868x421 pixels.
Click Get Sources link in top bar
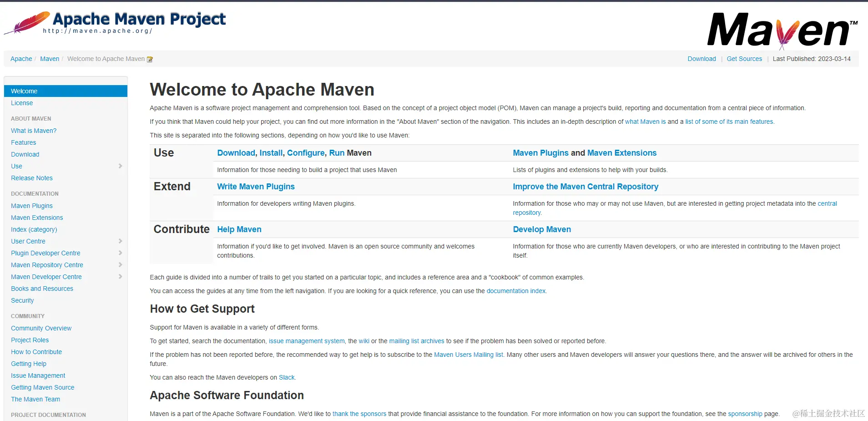[744, 59]
